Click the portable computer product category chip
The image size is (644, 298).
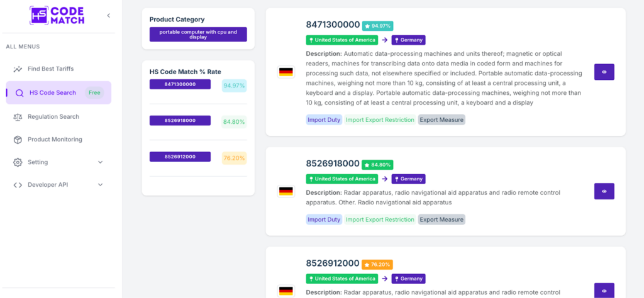point(198,34)
